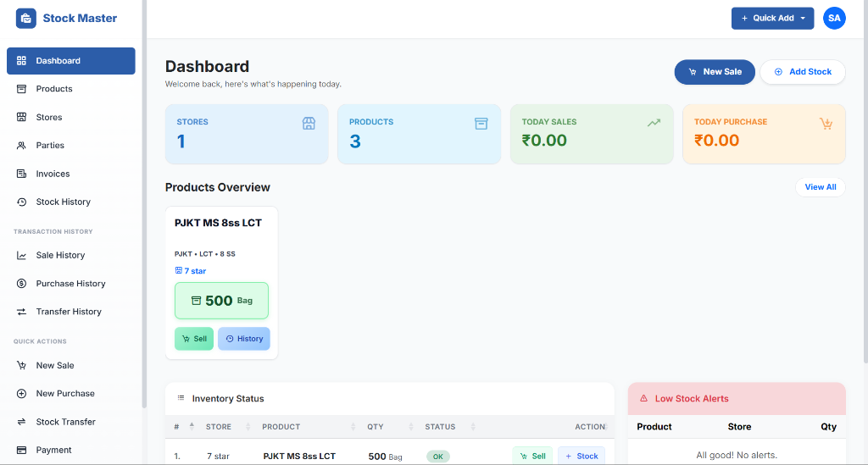Click the Products box icon in sidebar
The height and width of the screenshot is (465, 868).
coord(21,89)
